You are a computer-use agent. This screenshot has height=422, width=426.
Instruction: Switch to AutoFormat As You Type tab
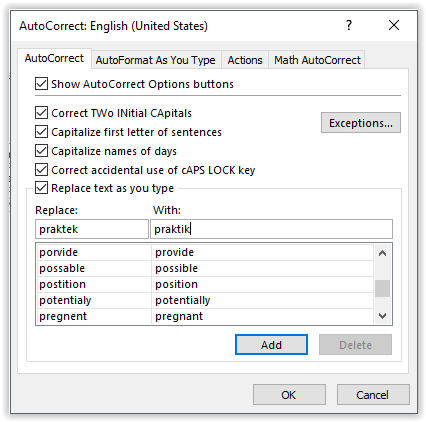pyautogui.click(x=156, y=60)
